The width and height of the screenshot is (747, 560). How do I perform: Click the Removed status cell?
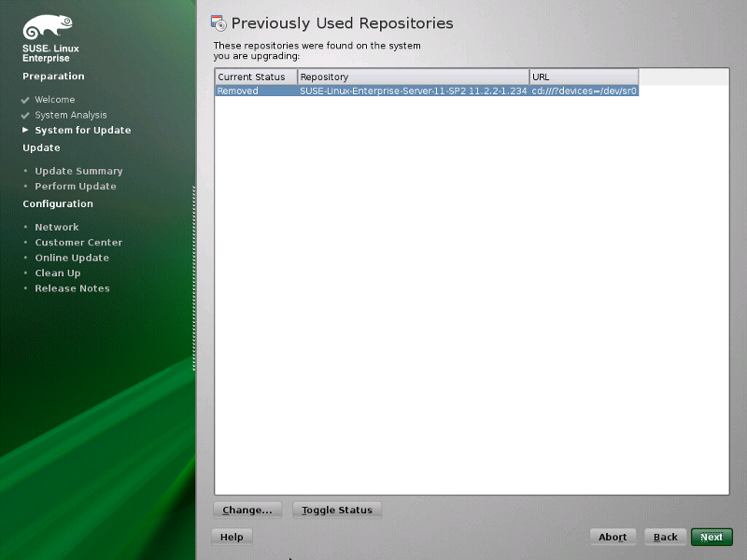[238, 91]
